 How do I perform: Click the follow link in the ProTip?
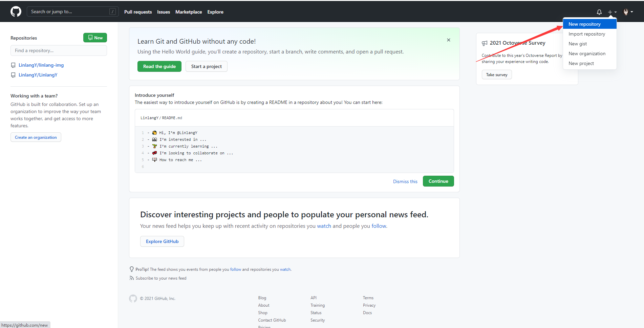[236, 269]
